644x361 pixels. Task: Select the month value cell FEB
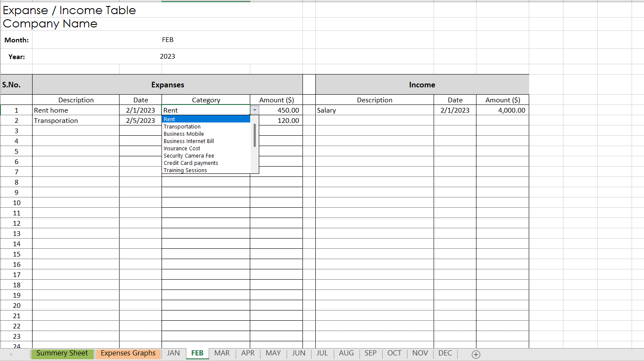168,40
